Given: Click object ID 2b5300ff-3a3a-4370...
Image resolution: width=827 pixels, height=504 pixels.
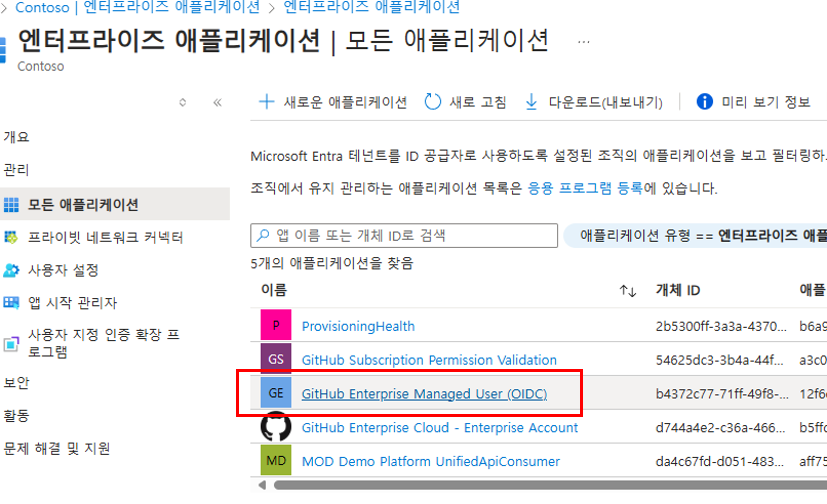Looking at the screenshot, I should (x=721, y=326).
